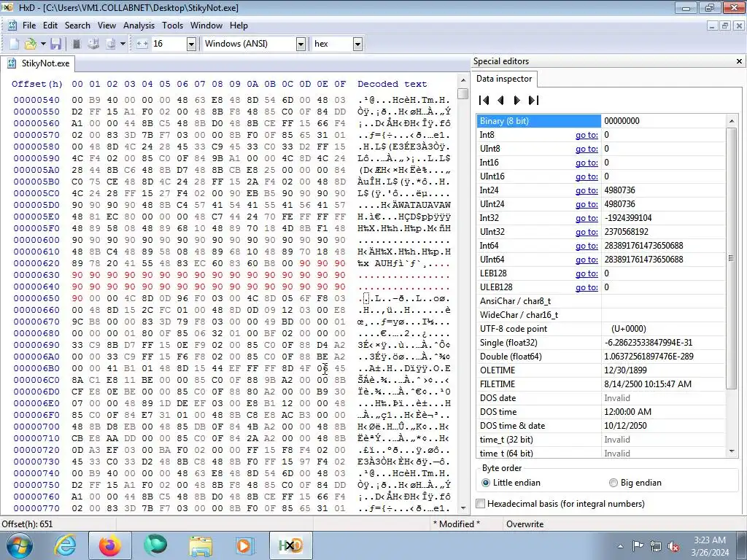Viewport: 747px width, 560px height.
Task: Open the hex offset base dropdown
Action: click(x=357, y=44)
